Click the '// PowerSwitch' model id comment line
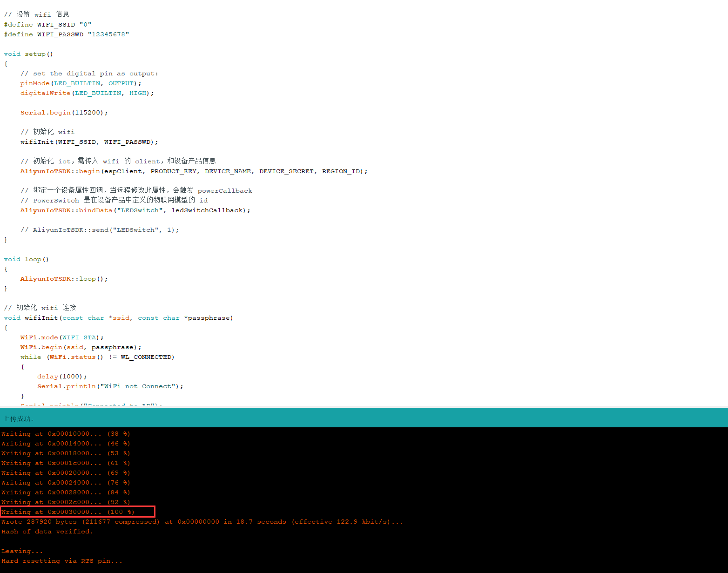 pos(114,200)
